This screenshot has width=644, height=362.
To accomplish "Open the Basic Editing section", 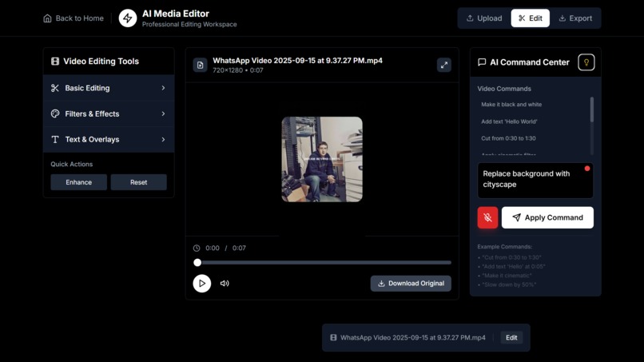I will [x=109, y=88].
